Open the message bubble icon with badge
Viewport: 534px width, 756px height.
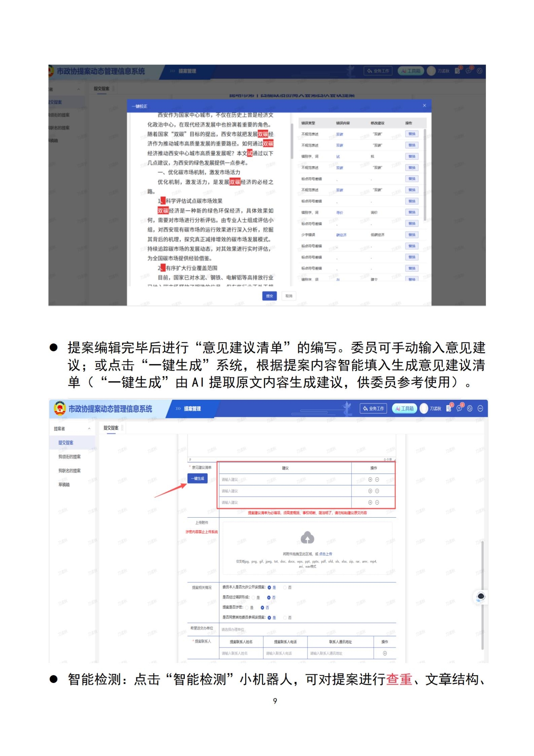pos(460,408)
